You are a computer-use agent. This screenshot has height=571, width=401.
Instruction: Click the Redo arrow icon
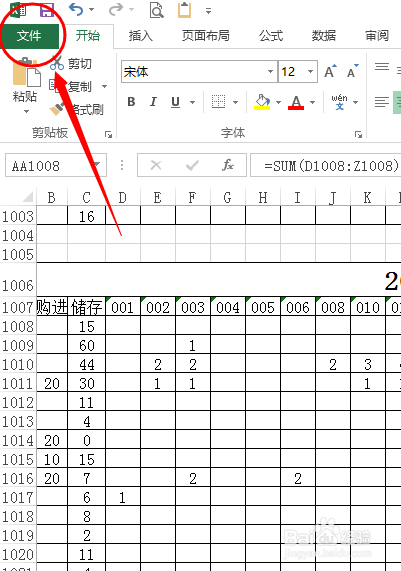point(116,9)
